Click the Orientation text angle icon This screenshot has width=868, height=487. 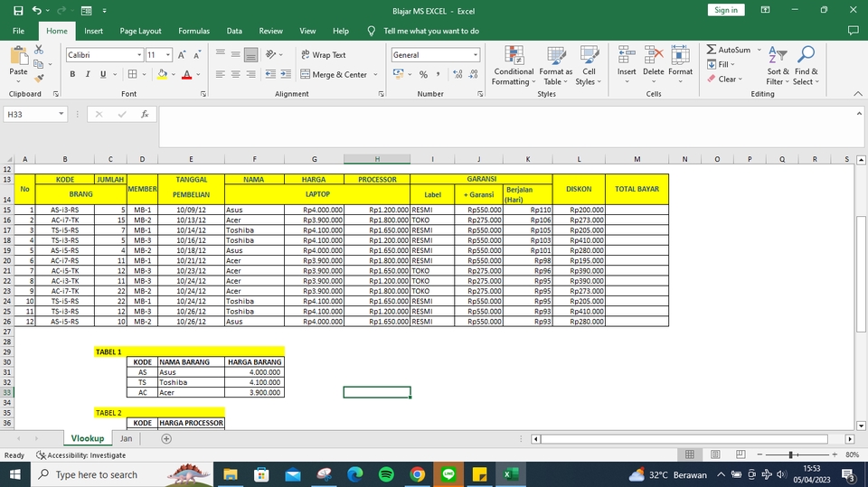click(270, 54)
